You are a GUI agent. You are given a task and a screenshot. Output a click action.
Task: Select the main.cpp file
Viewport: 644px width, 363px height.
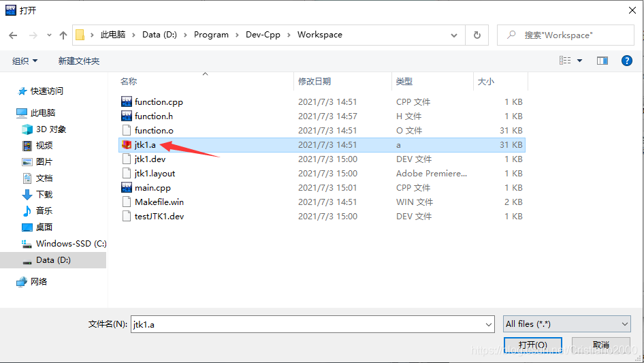coord(152,187)
